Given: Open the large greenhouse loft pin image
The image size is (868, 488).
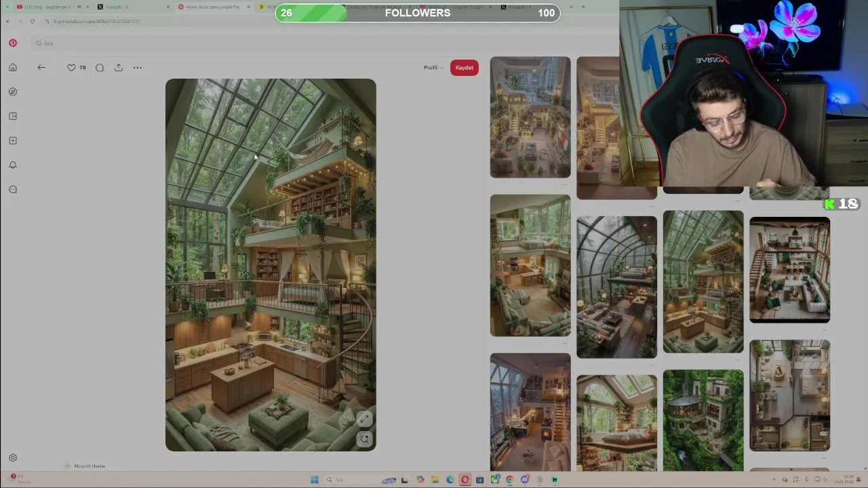Looking at the screenshot, I should tap(271, 265).
